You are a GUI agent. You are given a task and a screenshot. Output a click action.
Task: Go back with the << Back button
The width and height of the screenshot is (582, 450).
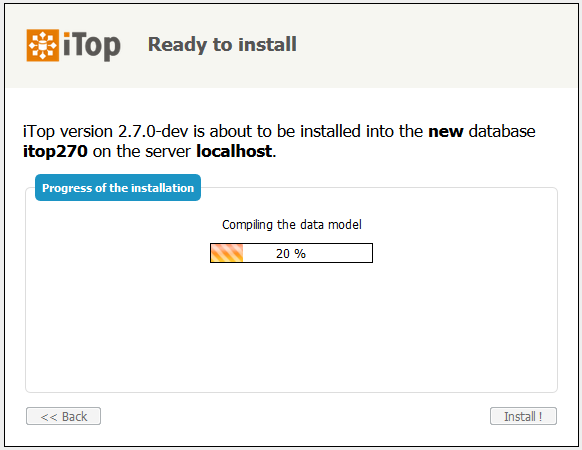pos(63,416)
